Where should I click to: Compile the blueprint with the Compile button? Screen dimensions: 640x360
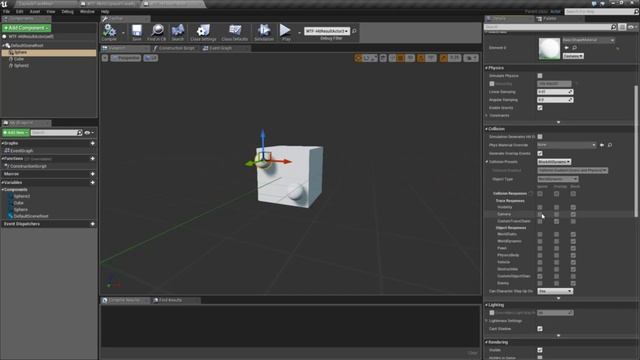point(109,32)
